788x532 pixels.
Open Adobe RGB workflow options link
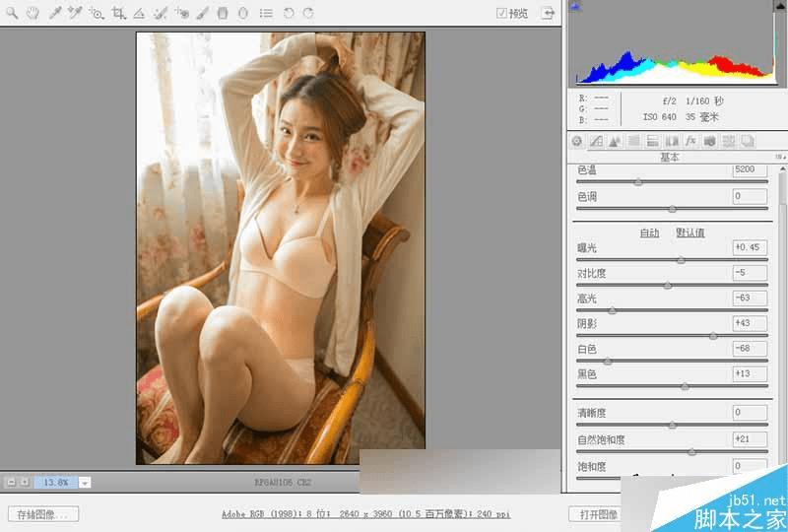point(365,514)
